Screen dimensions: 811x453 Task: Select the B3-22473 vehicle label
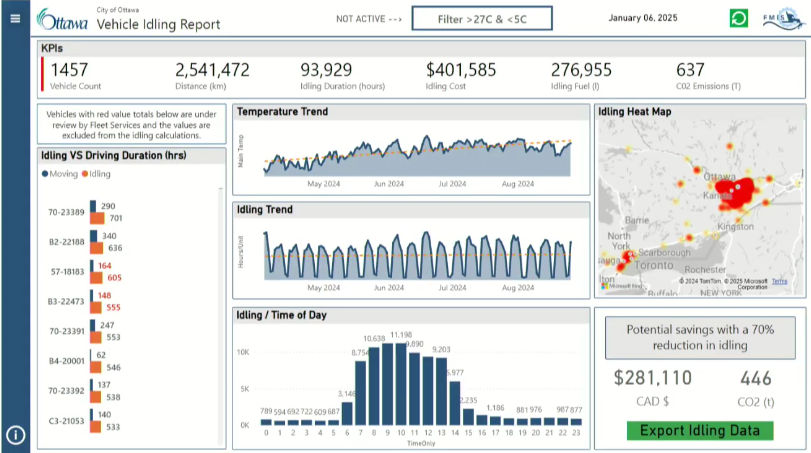point(67,299)
